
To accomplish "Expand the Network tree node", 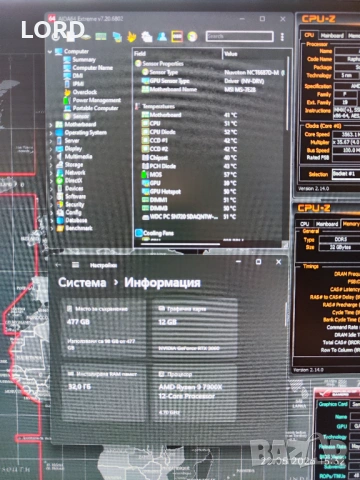I will coord(51,173).
